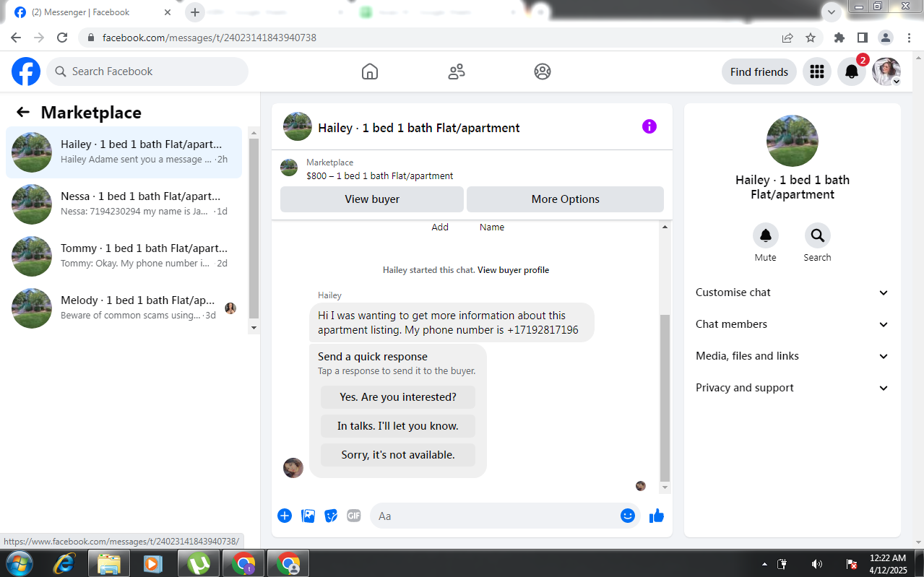Click the browser address bar URL

[x=210, y=38]
